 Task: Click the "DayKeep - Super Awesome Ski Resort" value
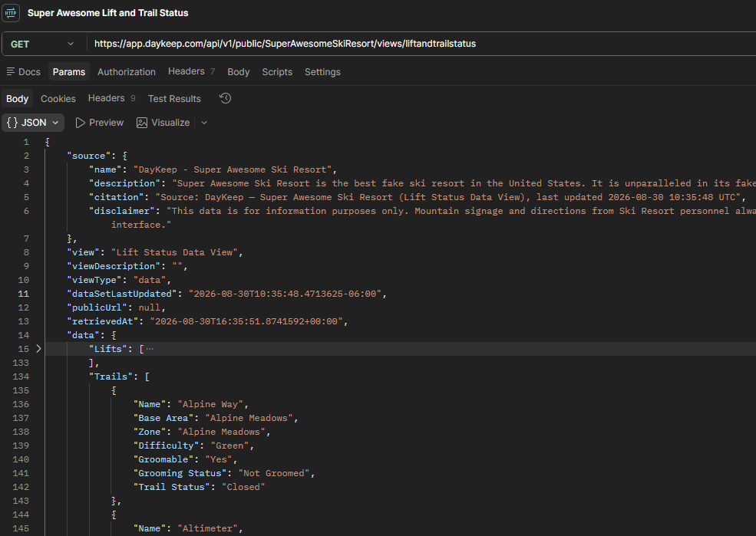click(233, 169)
